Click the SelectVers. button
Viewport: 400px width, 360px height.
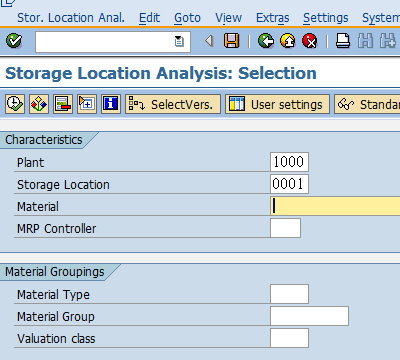tap(173, 104)
